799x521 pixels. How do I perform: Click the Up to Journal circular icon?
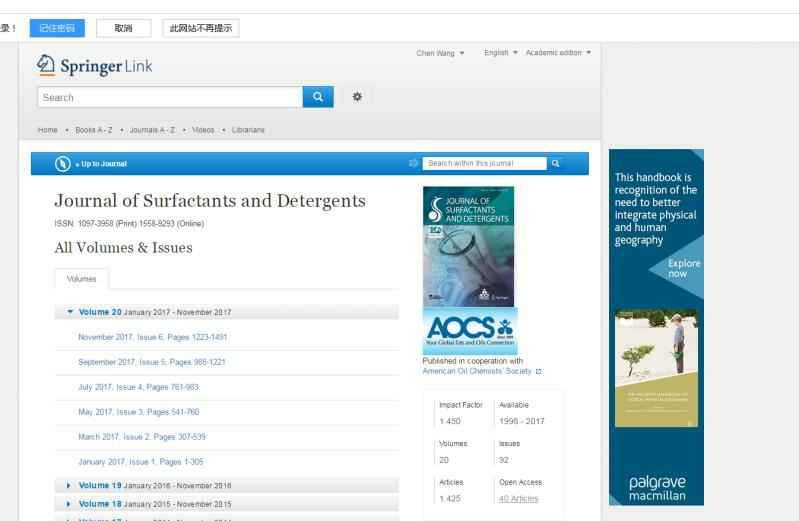coord(63,164)
